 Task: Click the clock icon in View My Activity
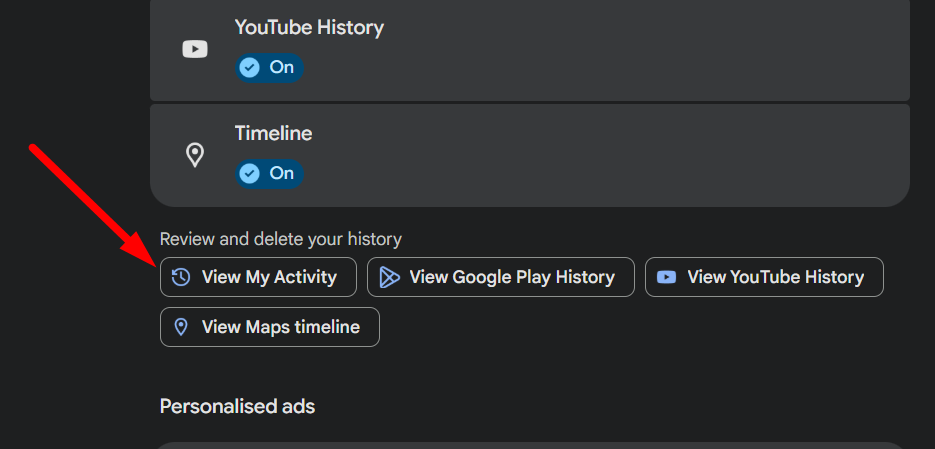[x=181, y=277]
